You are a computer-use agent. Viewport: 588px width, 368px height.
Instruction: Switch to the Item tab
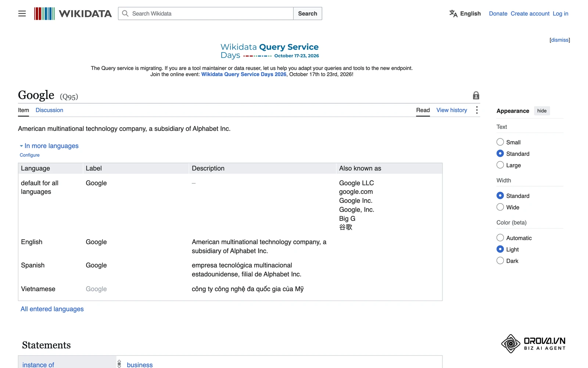(x=24, y=110)
